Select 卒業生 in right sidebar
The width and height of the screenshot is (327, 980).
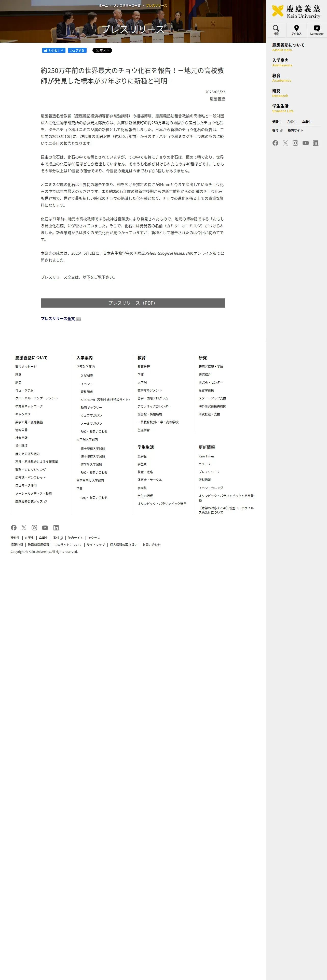pyautogui.click(x=307, y=122)
